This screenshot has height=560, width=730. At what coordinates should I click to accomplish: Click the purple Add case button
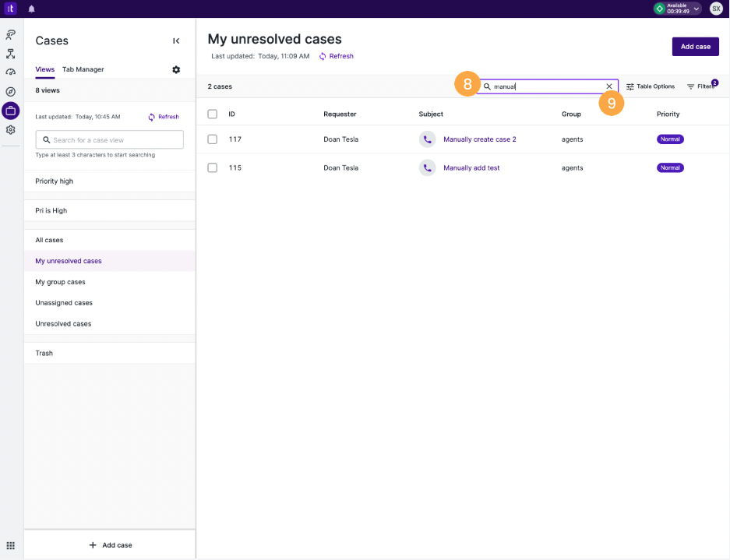tap(696, 47)
